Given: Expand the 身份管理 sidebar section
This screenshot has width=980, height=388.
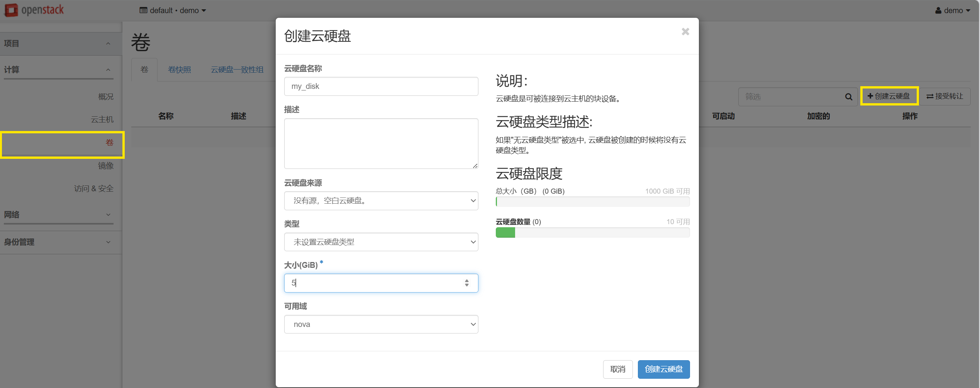Looking at the screenshot, I should pyautogui.click(x=61, y=242).
